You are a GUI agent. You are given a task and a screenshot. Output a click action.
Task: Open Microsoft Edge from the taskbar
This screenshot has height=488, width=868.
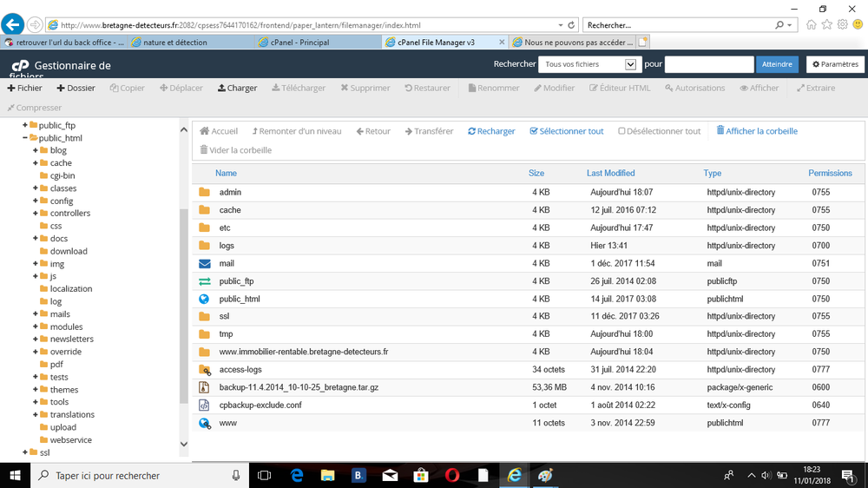(297, 475)
